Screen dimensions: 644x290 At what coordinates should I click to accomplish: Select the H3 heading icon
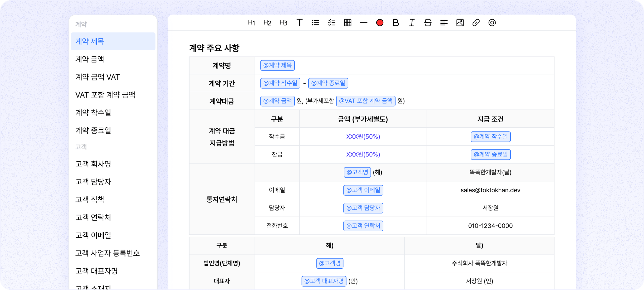click(x=283, y=23)
